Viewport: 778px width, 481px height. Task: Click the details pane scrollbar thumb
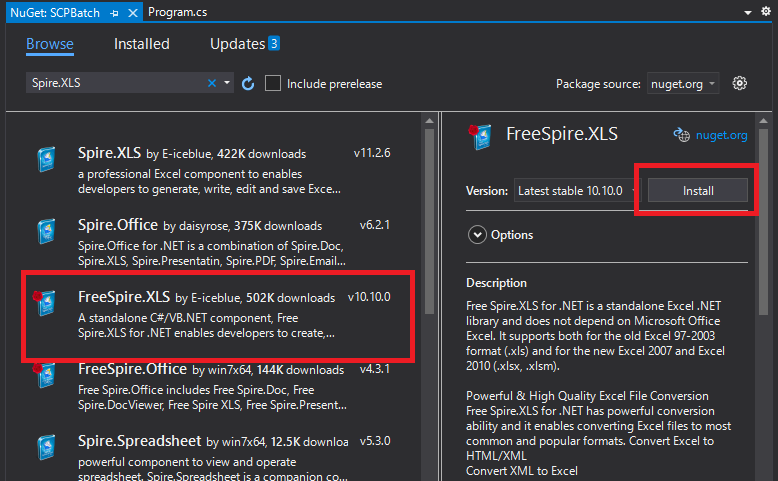point(764,221)
